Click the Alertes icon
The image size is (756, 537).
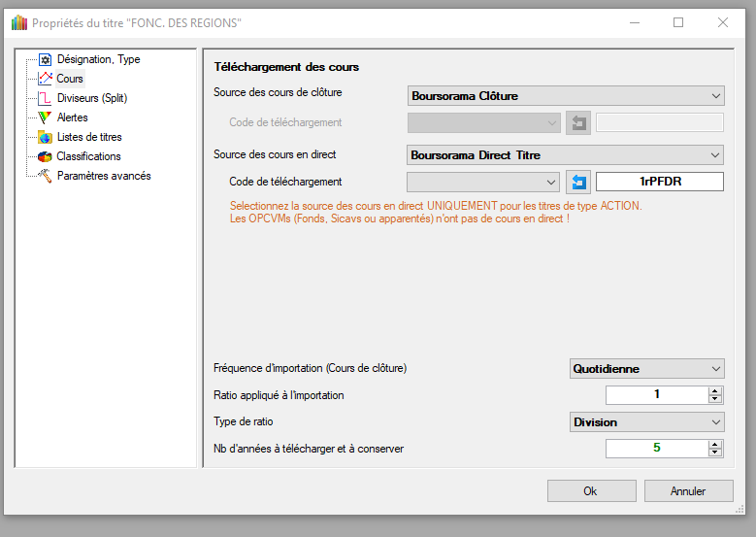point(45,117)
